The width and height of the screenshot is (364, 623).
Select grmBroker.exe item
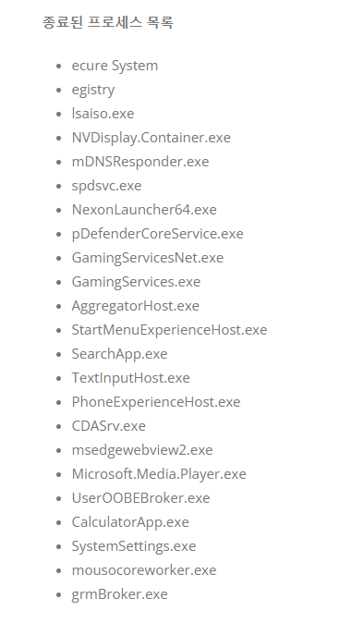(x=119, y=594)
